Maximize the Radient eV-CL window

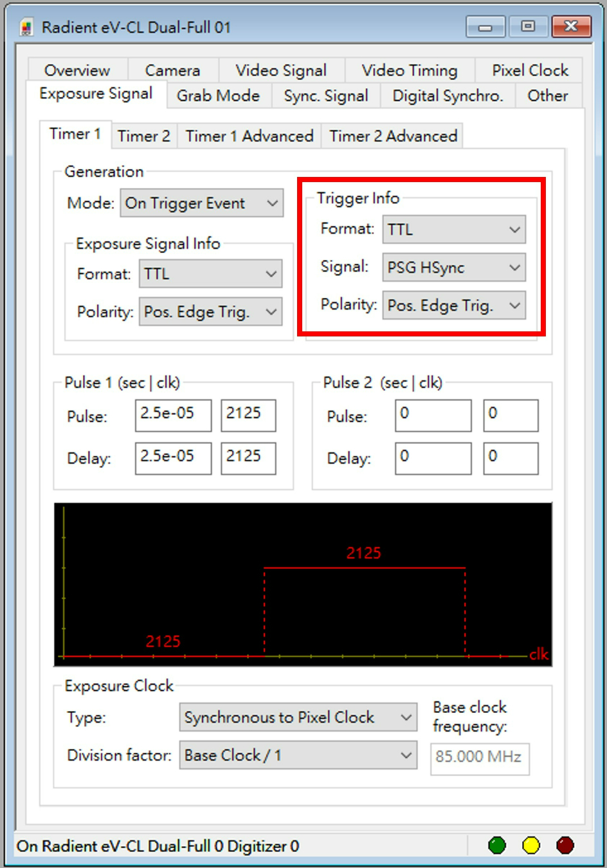(528, 26)
